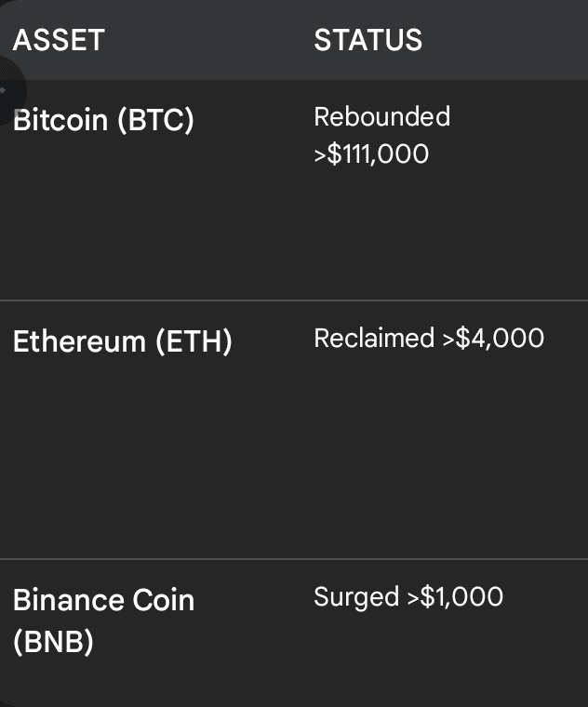Click the $1,000 price in BNB row
588x707 pixels.
point(461,596)
